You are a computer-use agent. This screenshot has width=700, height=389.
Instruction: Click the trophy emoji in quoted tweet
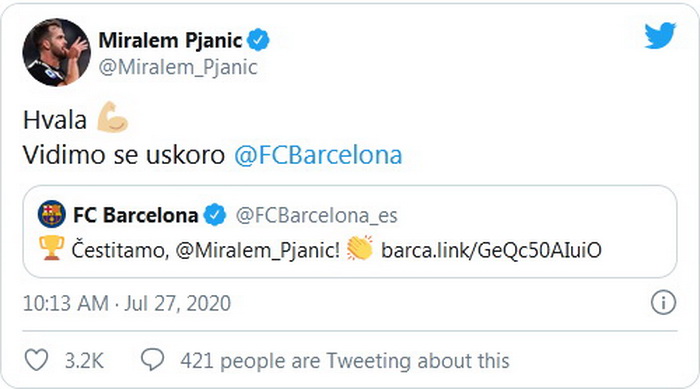click(51, 248)
